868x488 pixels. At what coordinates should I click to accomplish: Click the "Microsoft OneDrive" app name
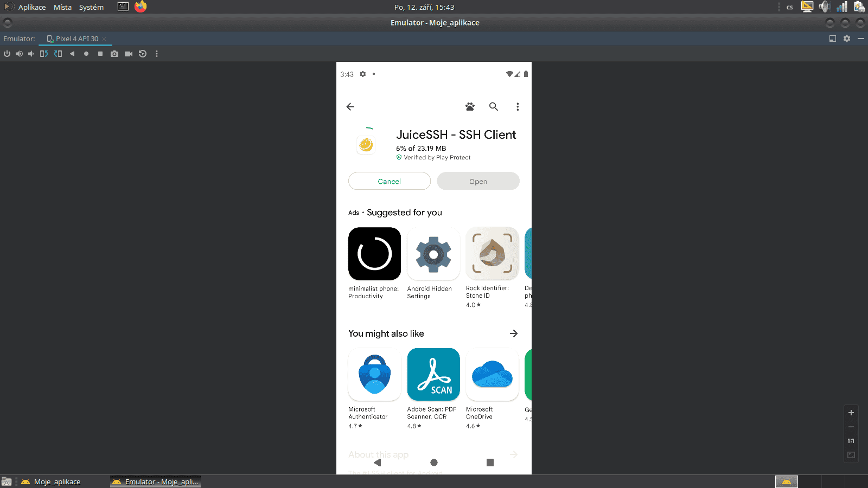[480, 413]
